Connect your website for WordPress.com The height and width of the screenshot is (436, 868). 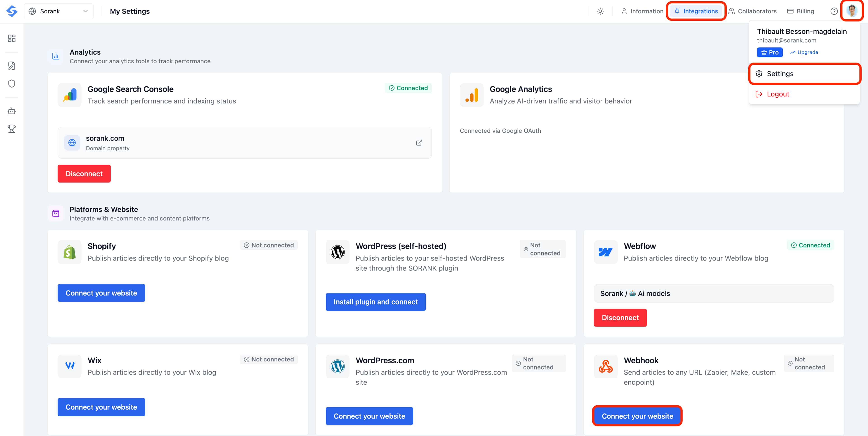(x=369, y=416)
